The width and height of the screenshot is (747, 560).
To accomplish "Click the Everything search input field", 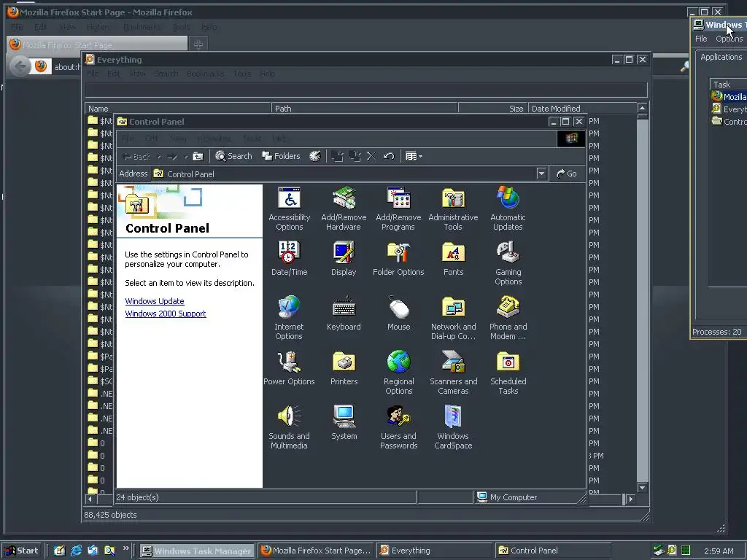I will click(x=366, y=90).
